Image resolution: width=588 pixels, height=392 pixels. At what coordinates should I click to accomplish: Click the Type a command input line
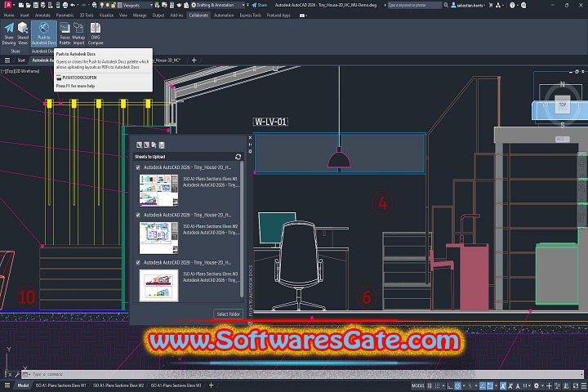[x=304, y=374]
